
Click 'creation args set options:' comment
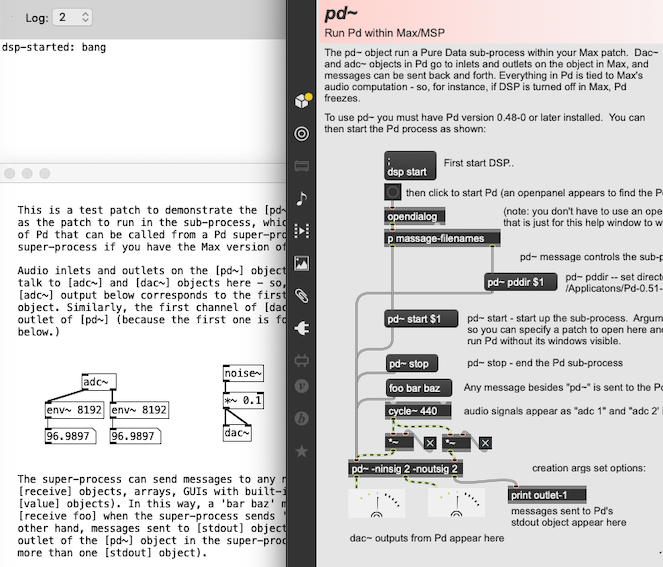(x=589, y=468)
